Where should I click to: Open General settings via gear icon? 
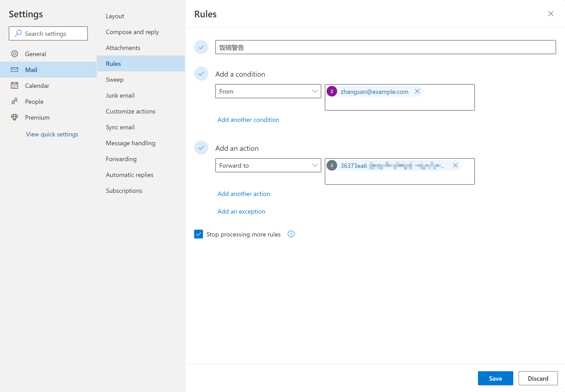[x=14, y=54]
